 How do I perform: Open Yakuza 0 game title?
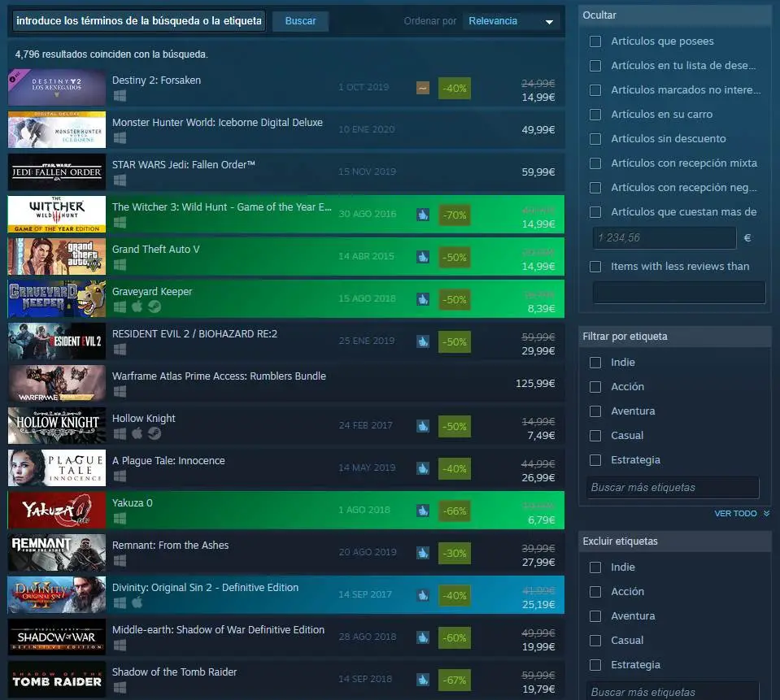(x=133, y=502)
